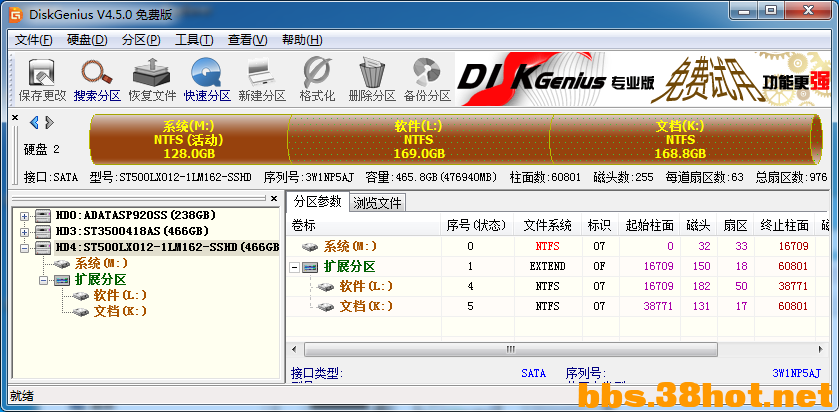Click the 格式化 format icon
Image resolution: width=839 pixels, height=412 pixels.
pos(317,73)
